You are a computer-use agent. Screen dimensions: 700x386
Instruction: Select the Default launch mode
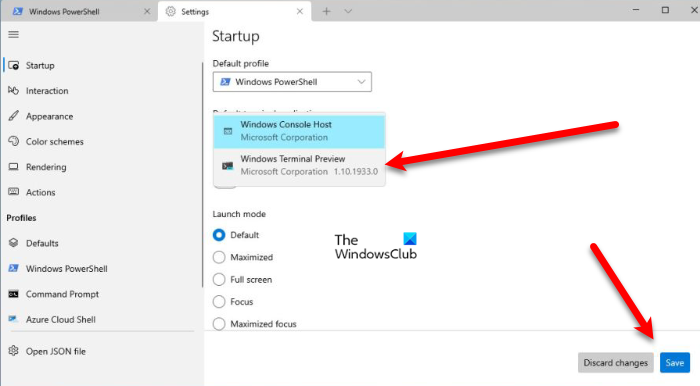pos(219,235)
